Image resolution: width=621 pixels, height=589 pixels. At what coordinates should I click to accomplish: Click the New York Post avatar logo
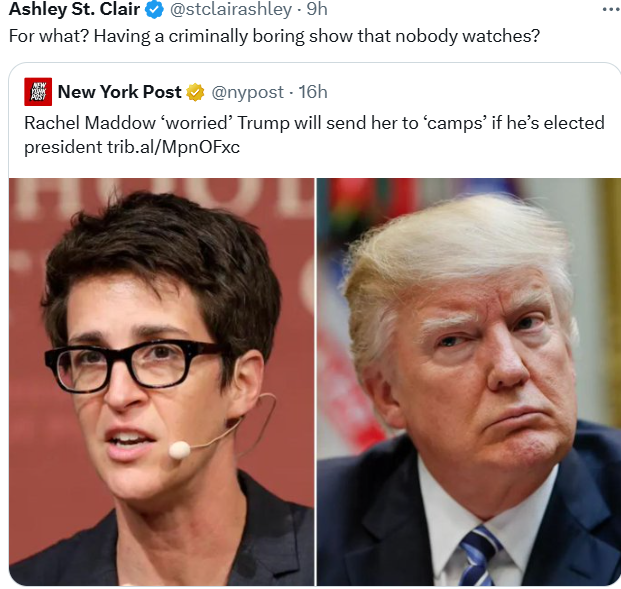pos(38,91)
